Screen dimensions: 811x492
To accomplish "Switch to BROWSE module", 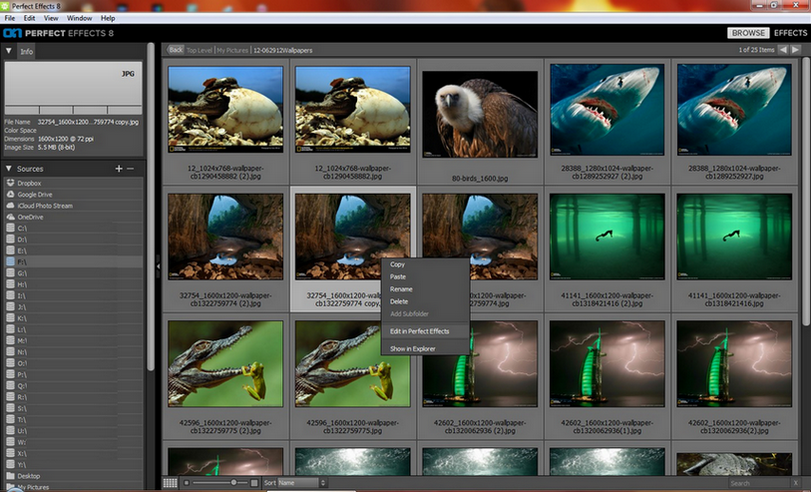I will 748,33.
